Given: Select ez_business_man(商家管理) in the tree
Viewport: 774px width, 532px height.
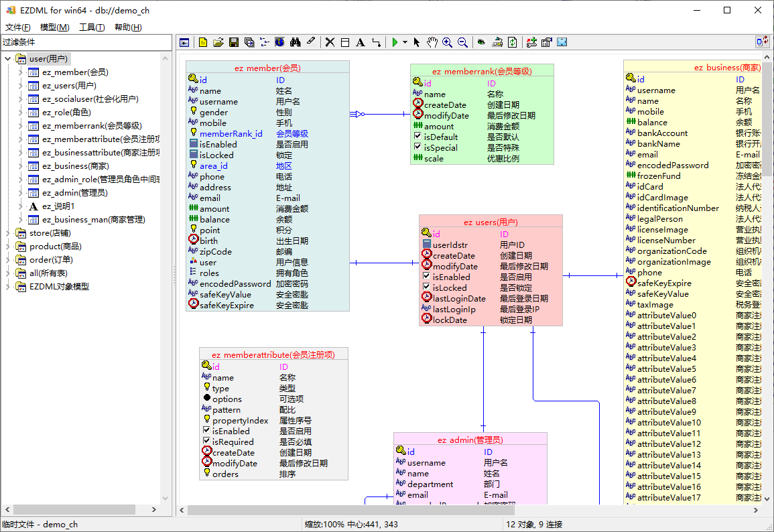Looking at the screenshot, I should click(x=94, y=220).
